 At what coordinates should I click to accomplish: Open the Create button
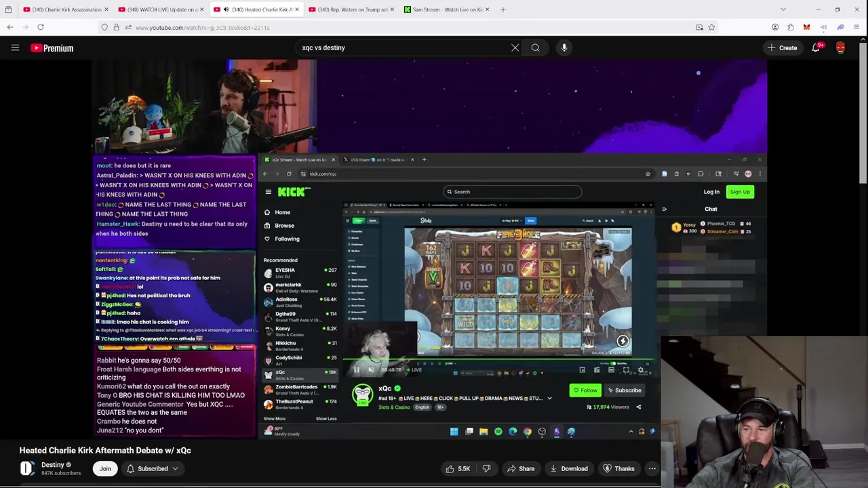782,47
